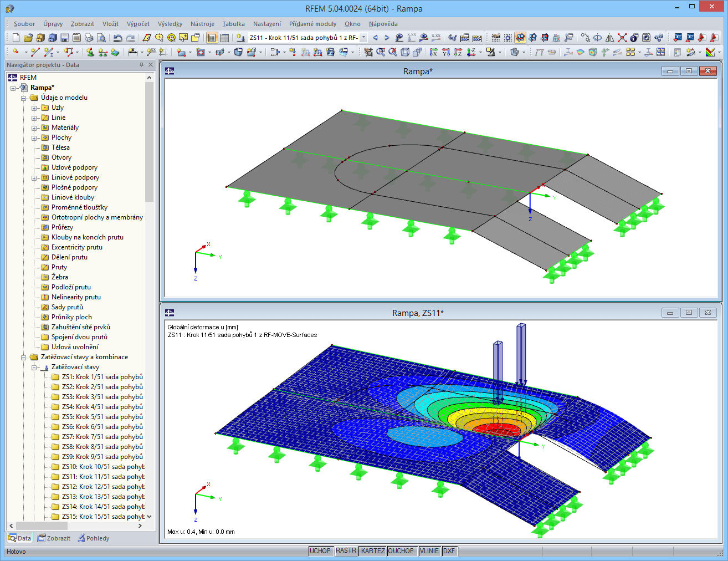This screenshot has height=561, width=728.
Task: Open the Výpočet menu
Action: tap(138, 24)
